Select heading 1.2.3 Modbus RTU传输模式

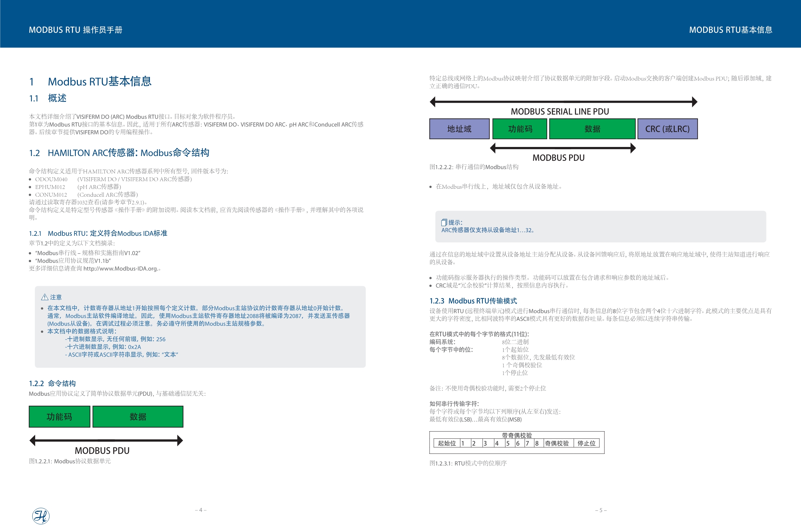(x=473, y=301)
